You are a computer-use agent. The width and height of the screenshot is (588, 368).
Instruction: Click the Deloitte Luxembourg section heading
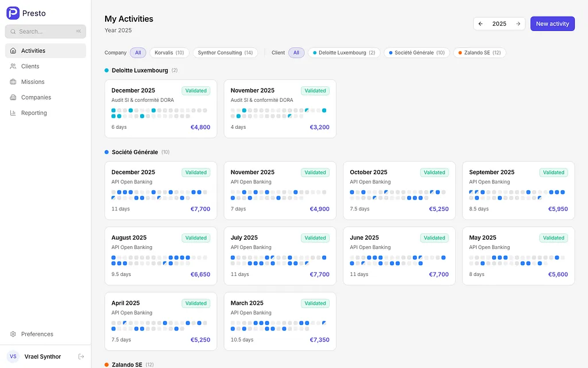(140, 70)
